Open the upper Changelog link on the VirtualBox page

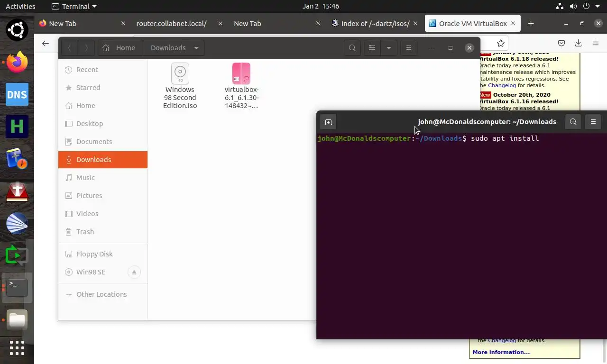pos(502,85)
